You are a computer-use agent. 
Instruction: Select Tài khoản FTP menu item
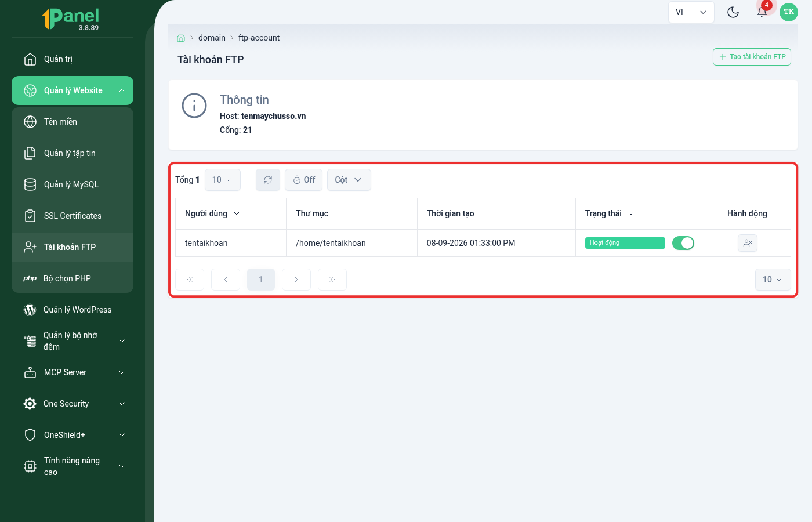coord(72,247)
